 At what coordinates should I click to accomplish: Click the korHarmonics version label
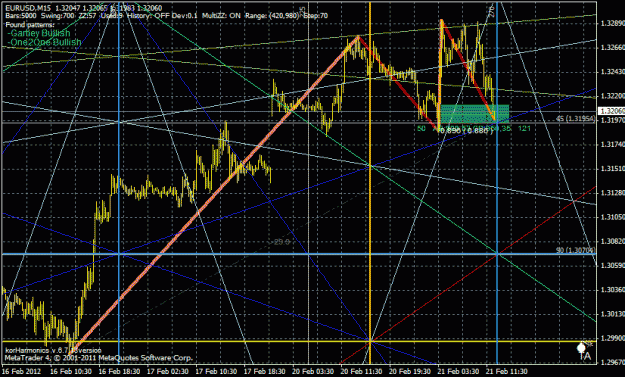click(53, 351)
